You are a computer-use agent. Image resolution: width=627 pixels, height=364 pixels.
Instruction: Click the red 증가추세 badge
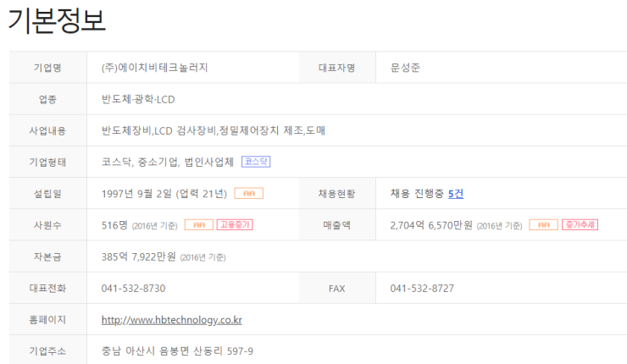point(580,225)
